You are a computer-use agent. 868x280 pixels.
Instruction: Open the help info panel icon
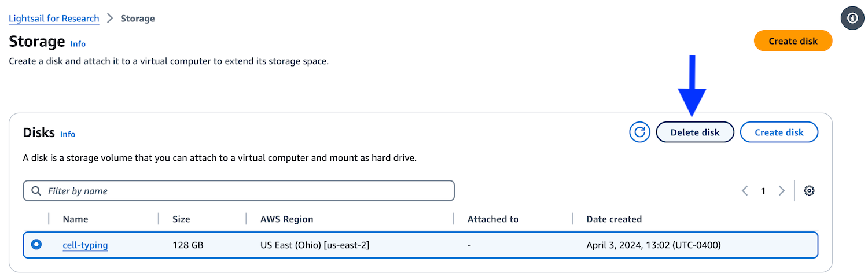pos(852,18)
